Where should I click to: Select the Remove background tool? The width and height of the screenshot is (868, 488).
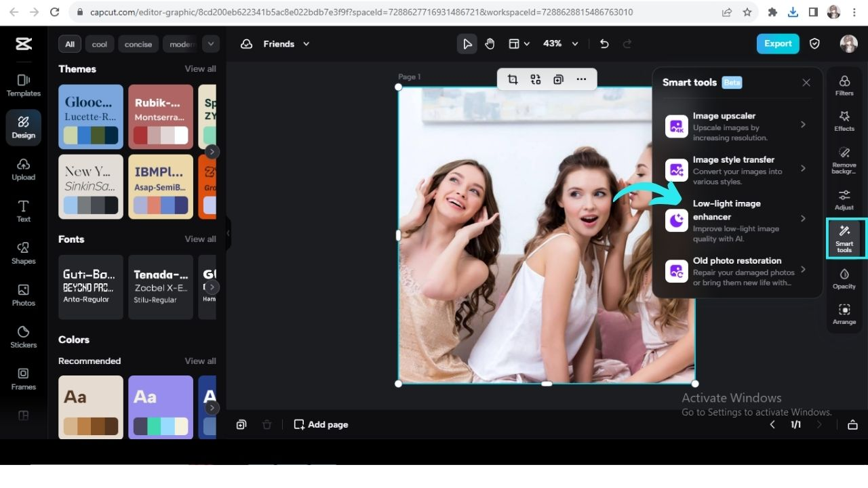click(x=844, y=159)
